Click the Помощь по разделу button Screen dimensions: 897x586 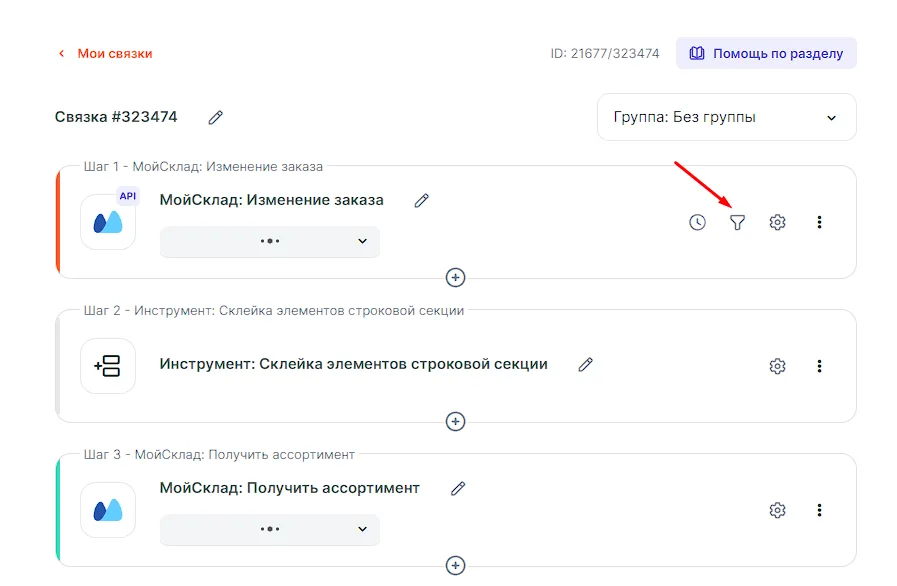(766, 53)
